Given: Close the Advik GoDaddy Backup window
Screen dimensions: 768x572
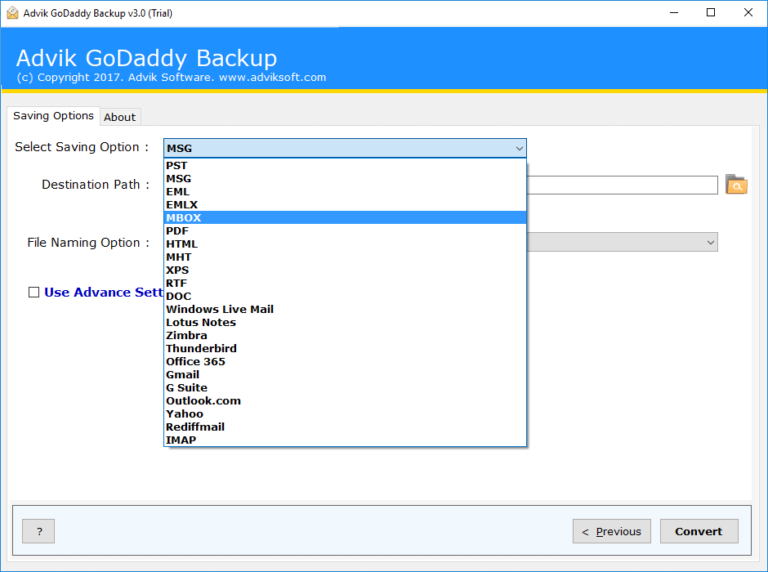Looking at the screenshot, I should (x=748, y=13).
